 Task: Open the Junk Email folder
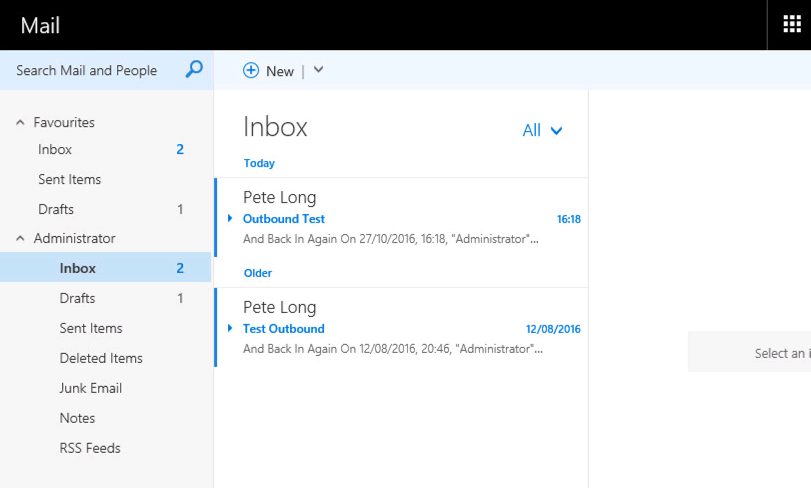coord(91,388)
